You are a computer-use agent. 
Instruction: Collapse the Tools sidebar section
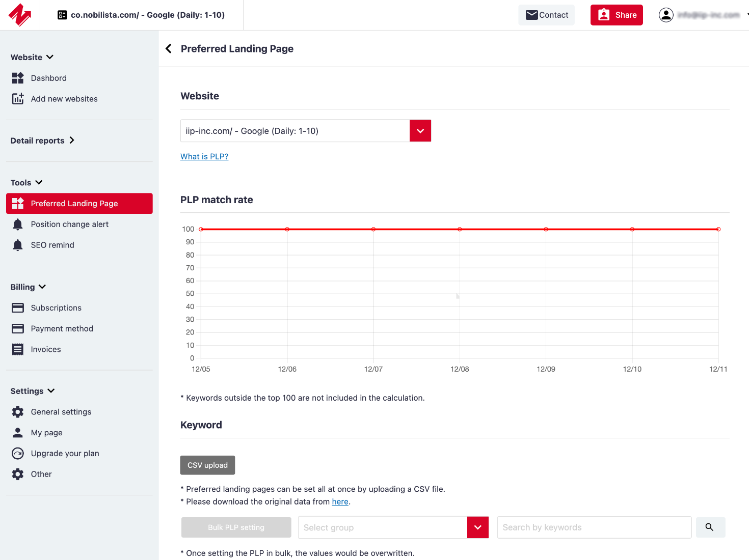pyautogui.click(x=26, y=183)
